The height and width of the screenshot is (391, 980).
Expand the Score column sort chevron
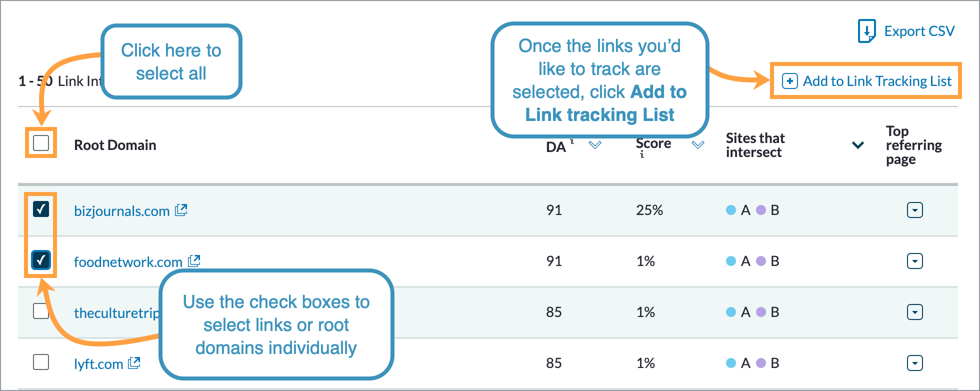click(698, 145)
